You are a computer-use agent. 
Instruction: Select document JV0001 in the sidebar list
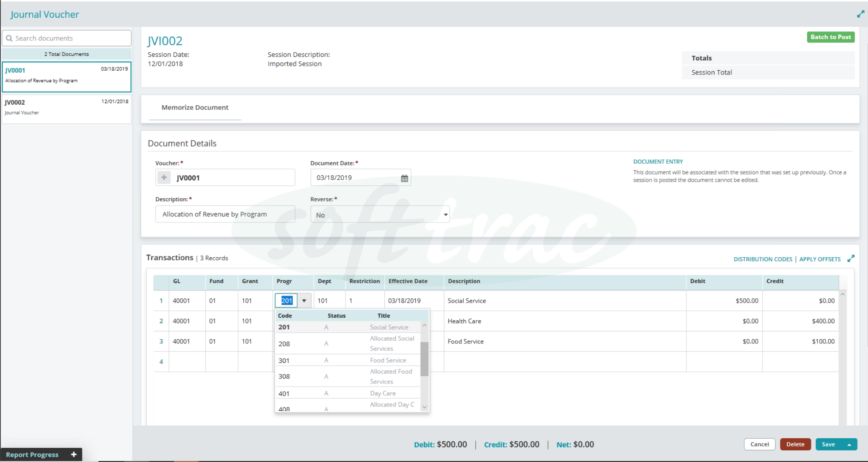(67, 77)
